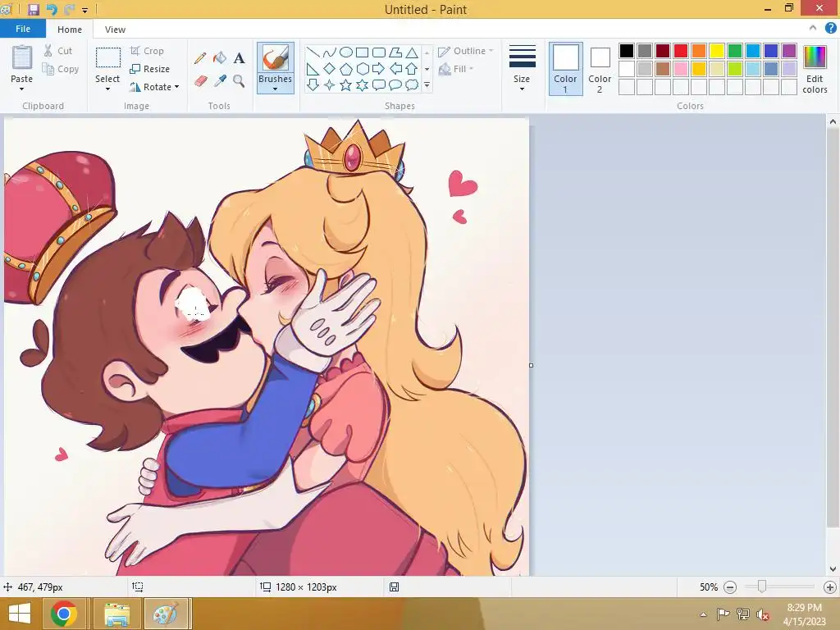Click the vertical scrollbar down arrow
Screen dimensions: 840x630
[833, 569]
